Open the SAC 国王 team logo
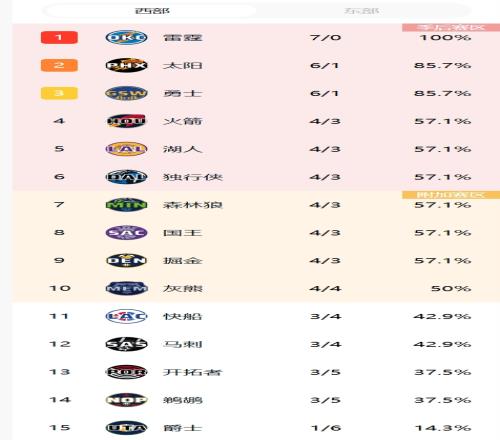This screenshot has height=440, width=500. pyautogui.click(x=126, y=233)
